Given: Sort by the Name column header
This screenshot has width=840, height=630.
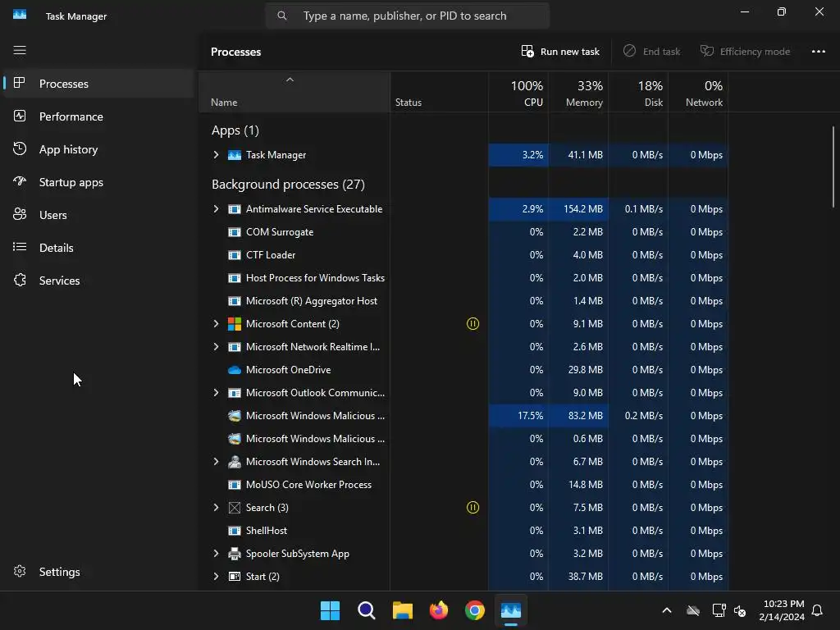Looking at the screenshot, I should coord(294,93).
